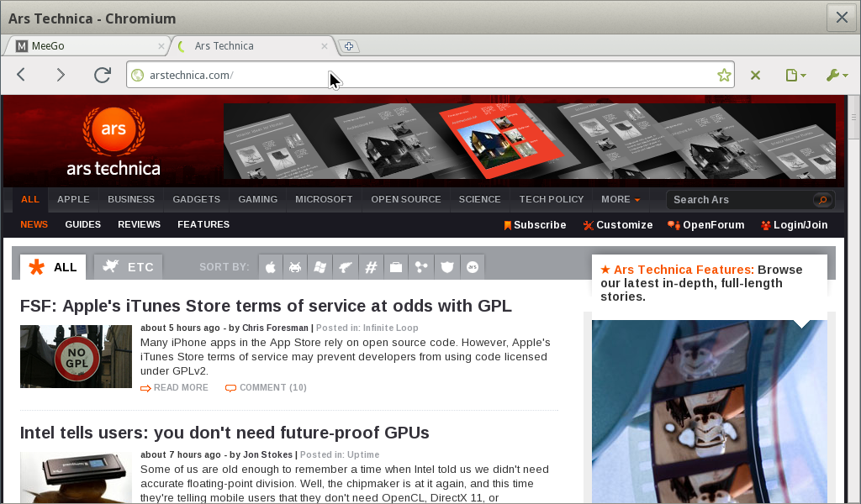This screenshot has width=861, height=504.
Task: Open the BUSINESS category
Action: [131, 200]
